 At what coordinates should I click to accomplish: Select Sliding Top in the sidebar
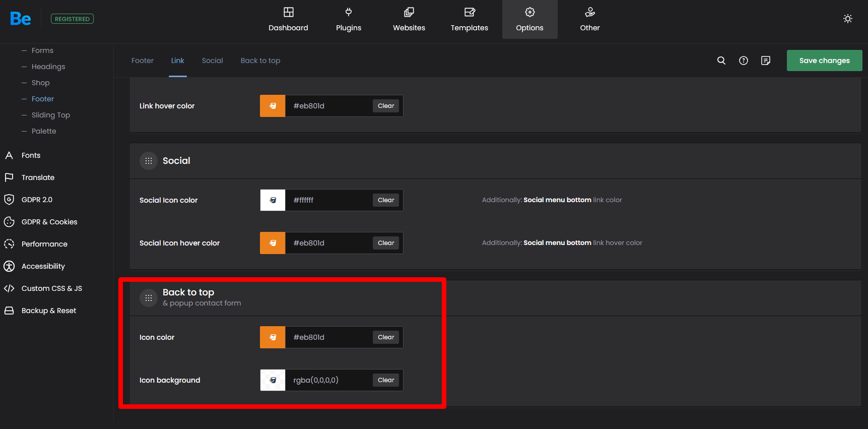(x=50, y=115)
